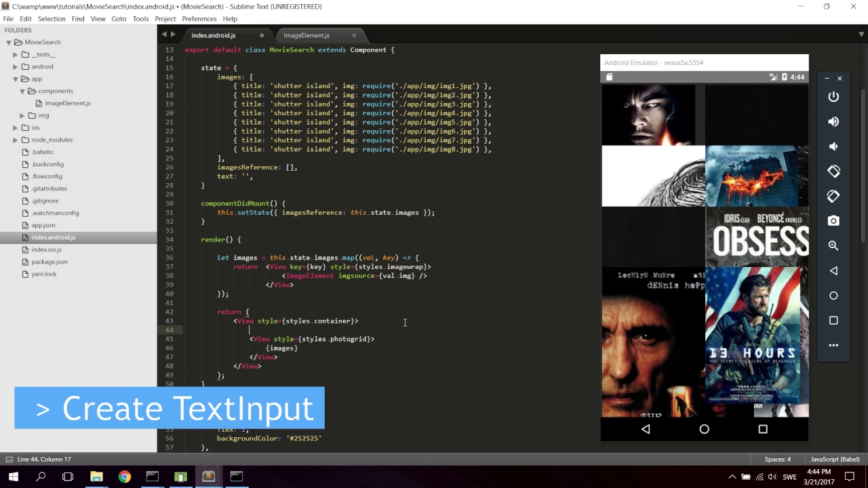The width and height of the screenshot is (868, 488).
Task: Rotate emulator left with upper rotate icon
Action: [x=833, y=171]
